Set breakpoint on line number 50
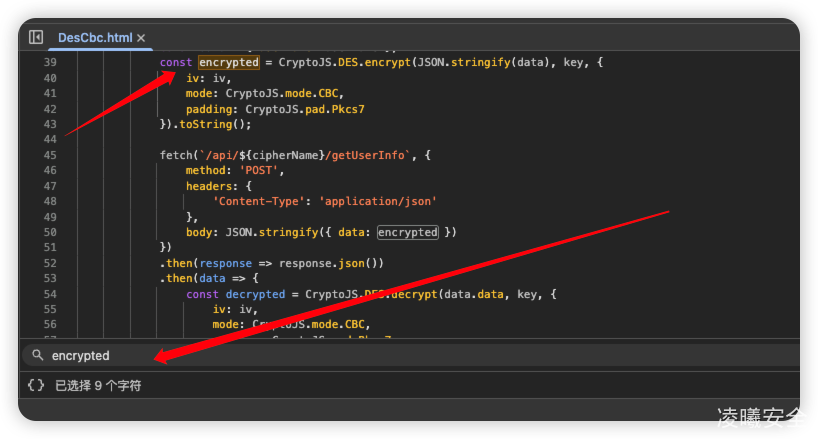Screen dimensions: 818x439 tap(50, 232)
